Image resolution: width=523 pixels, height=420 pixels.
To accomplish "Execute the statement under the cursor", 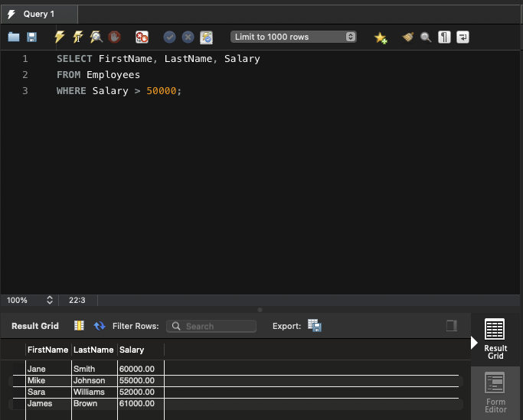I will click(77, 37).
